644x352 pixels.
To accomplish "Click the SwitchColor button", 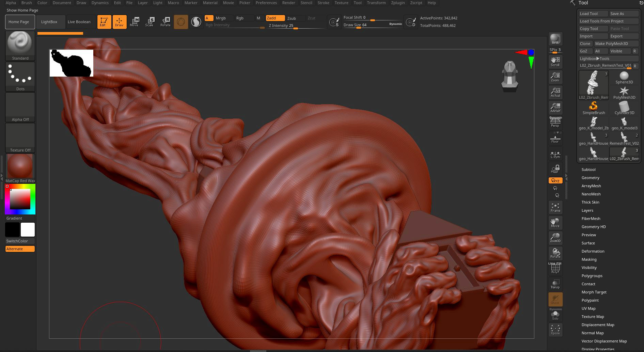I will (x=20, y=241).
